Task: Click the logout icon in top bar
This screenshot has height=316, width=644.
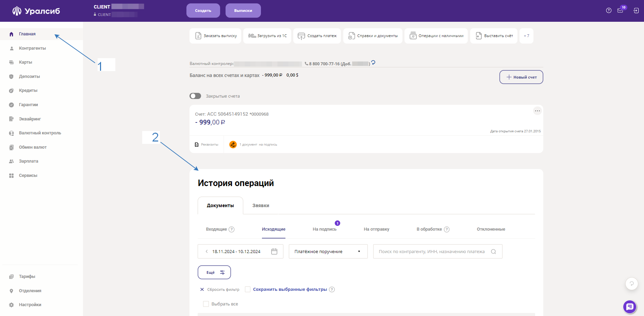Action: click(636, 11)
